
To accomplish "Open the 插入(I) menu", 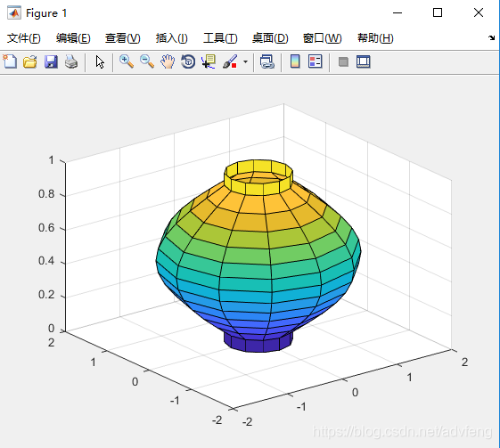I will pyautogui.click(x=171, y=38).
